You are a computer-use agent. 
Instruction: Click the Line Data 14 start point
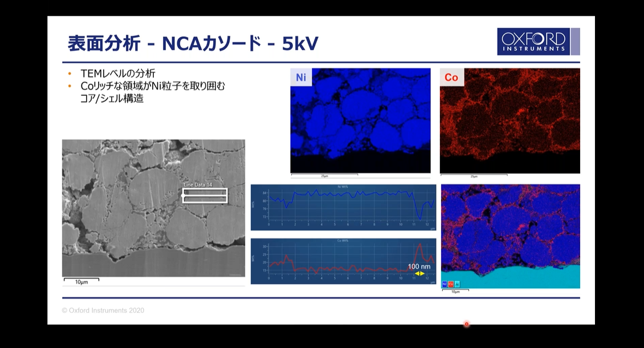click(183, 196)
